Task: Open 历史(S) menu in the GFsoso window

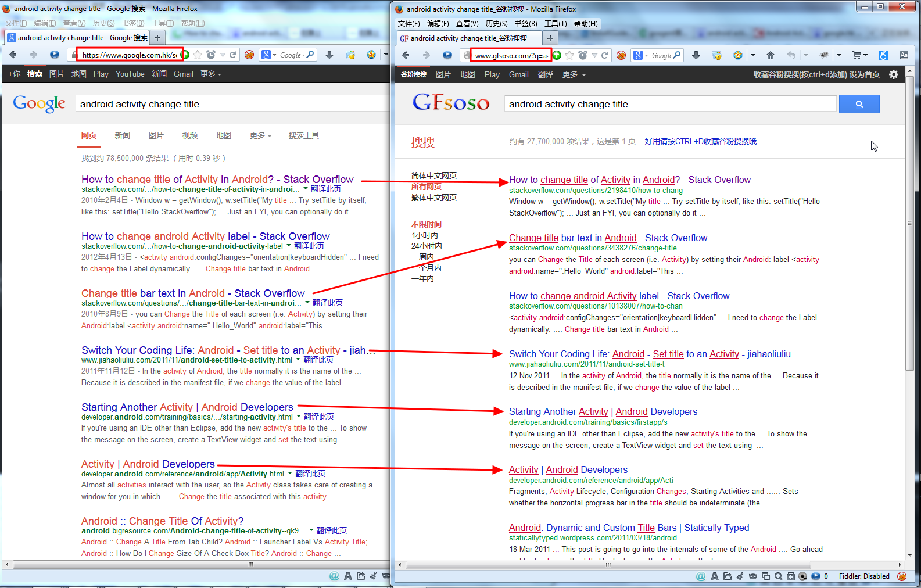Action: point(496,24)
